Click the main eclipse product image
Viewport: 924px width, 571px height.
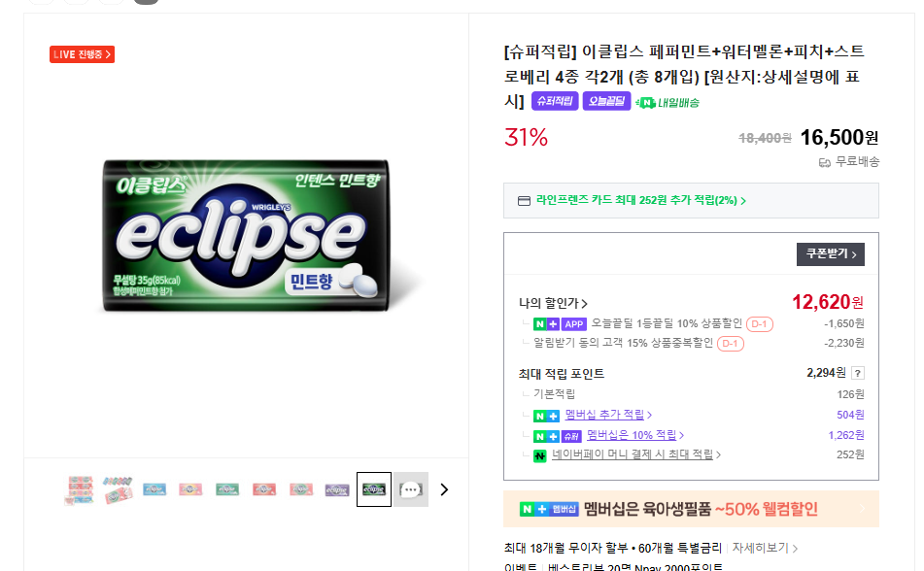pos(246,236)
